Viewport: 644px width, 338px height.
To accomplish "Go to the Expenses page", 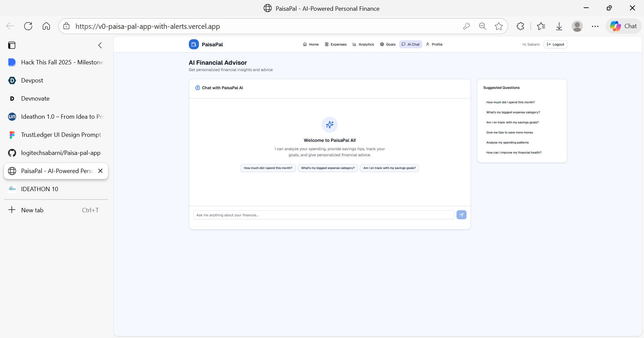I will (336, 44).
